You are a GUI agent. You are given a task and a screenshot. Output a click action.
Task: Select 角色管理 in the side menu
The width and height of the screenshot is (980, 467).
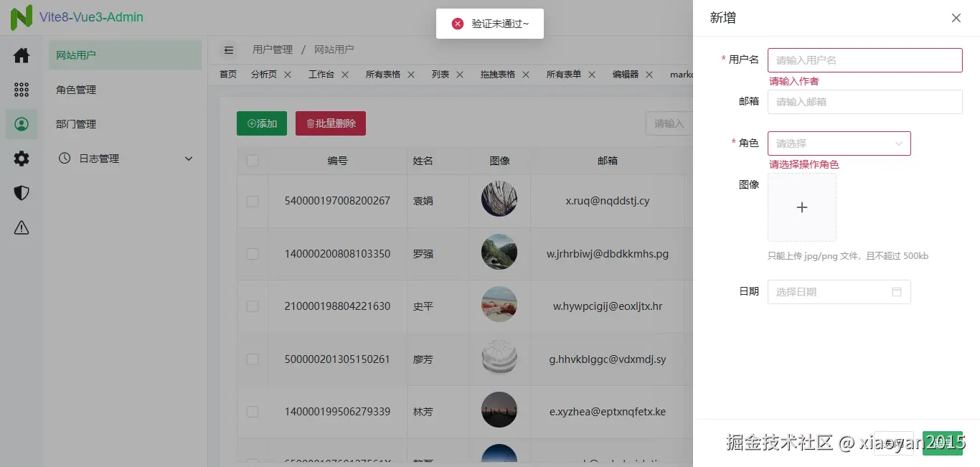pyautogui.click(x=126, y=90)
